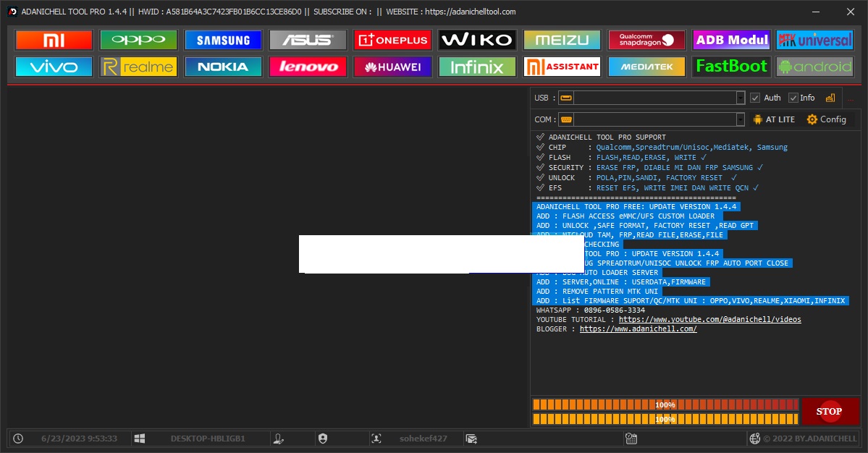
Task: Select the Mi Xiaomi brand logo
Action: [x=54, y=40]
